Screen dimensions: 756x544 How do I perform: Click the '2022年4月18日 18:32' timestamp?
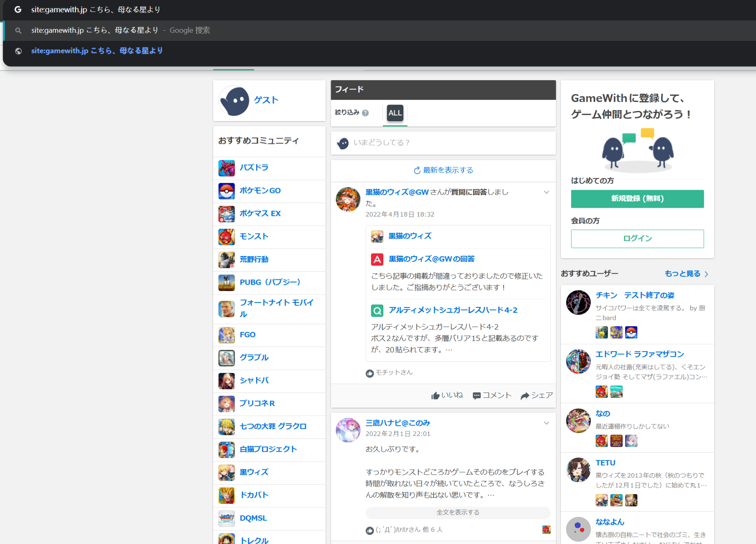coord(400,215)
